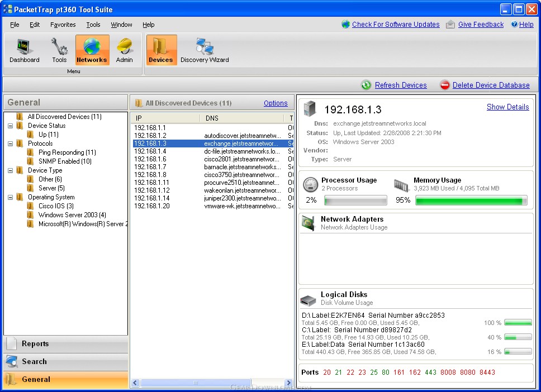This screenshot has width=541, height=392.
Task: Open the Favorites menu
Action: click(63, 25)
